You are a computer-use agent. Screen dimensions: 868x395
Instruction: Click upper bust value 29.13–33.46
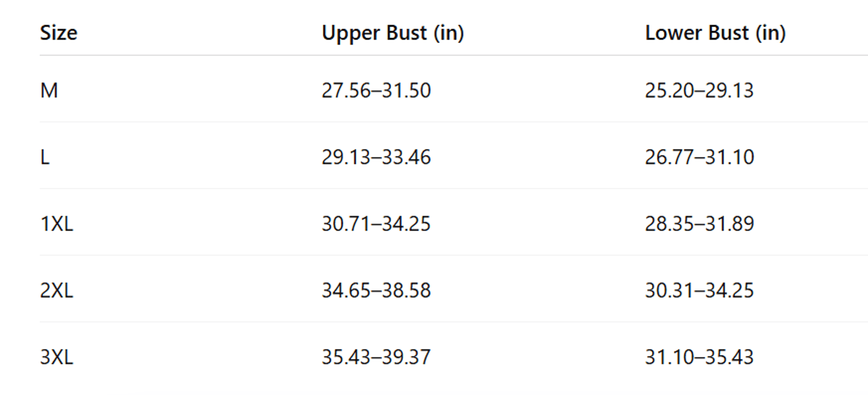[376, 157]
